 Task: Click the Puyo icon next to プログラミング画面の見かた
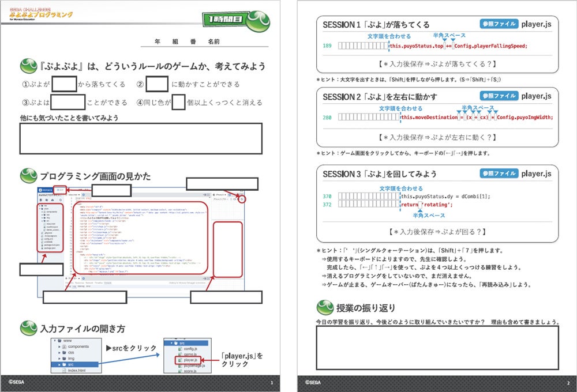tap(28, 176)
